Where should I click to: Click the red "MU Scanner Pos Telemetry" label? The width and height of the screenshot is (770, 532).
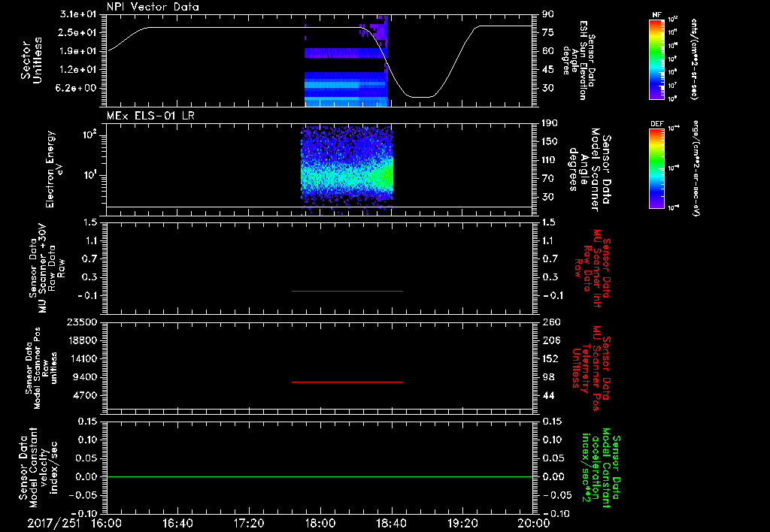pos(591,368)
